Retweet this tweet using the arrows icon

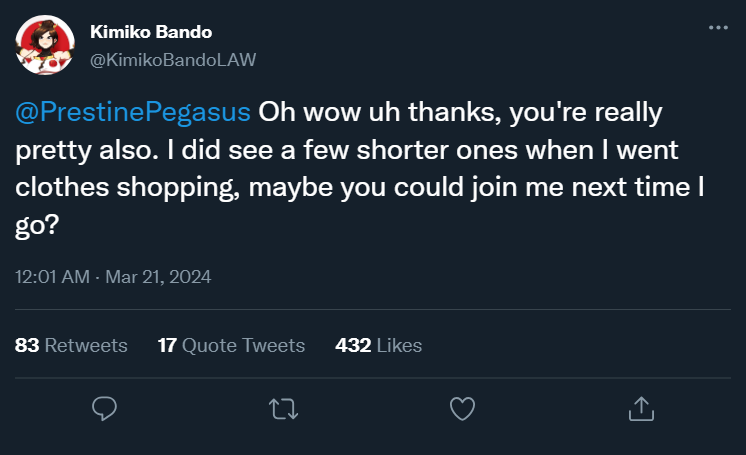click(x=283, y=408)
